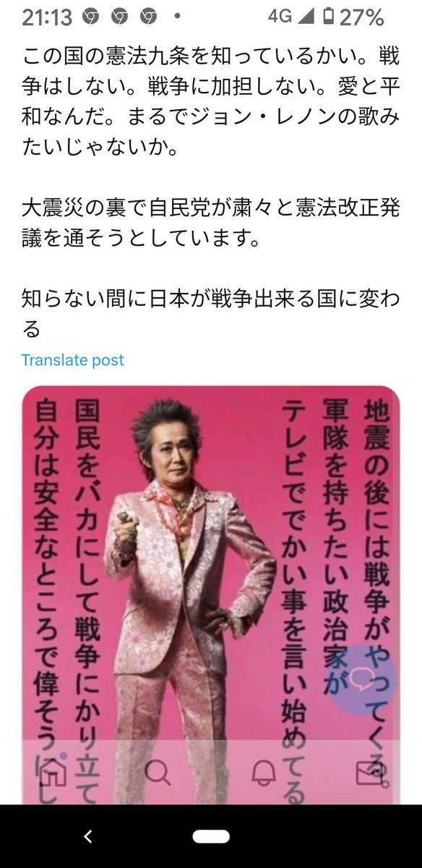Tap the 4G network indicator
Image resolution: width=422 pixels, height=868 pixels.
pos(280,17)
